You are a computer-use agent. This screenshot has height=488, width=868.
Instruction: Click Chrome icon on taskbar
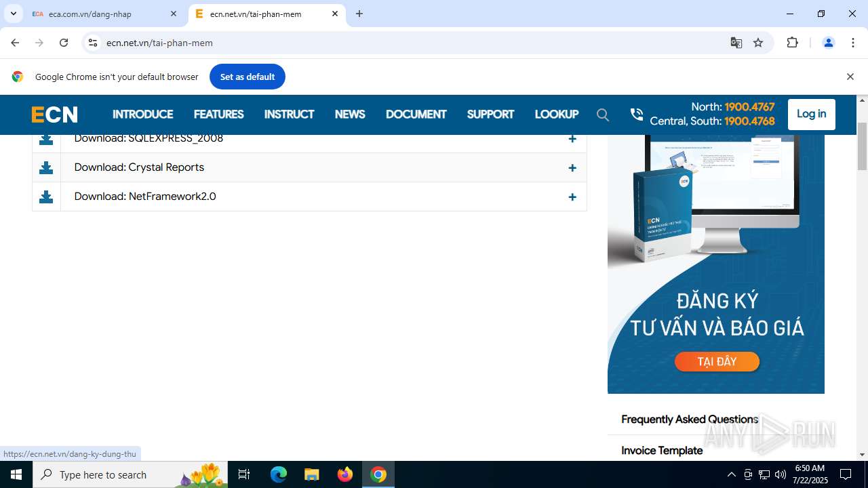coord(378,474)
